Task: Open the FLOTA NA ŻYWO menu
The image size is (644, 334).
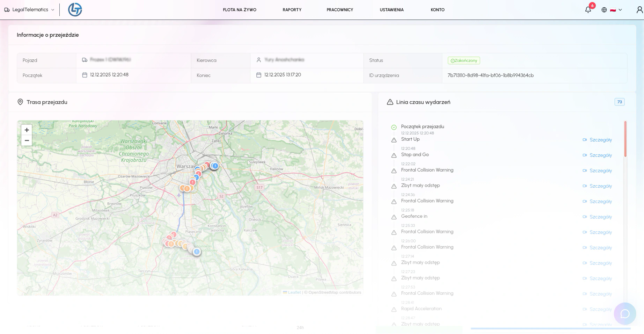Action: (240, 10)
